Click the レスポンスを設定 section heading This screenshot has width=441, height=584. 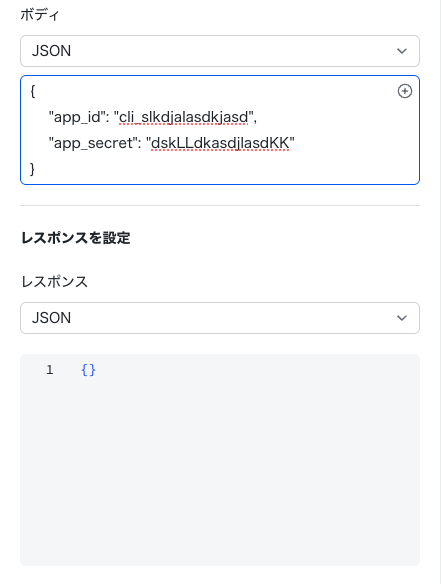coord(76,238)
